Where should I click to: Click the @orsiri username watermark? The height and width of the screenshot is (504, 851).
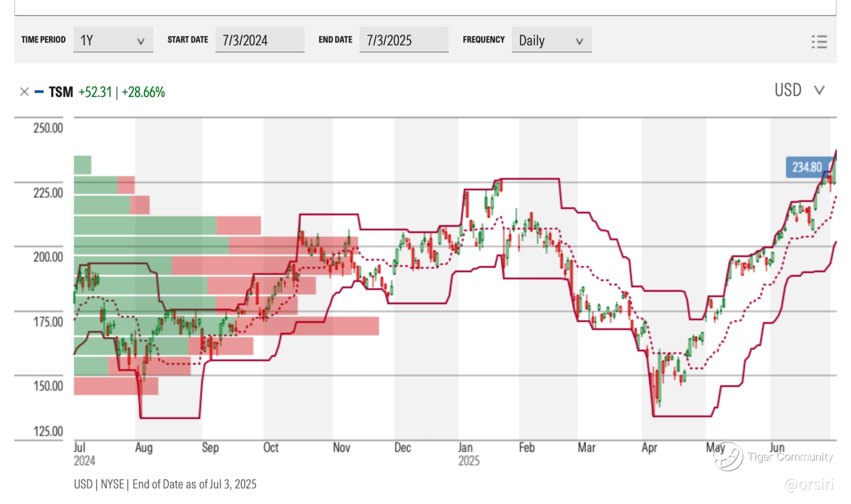click(x=809, y=485)
